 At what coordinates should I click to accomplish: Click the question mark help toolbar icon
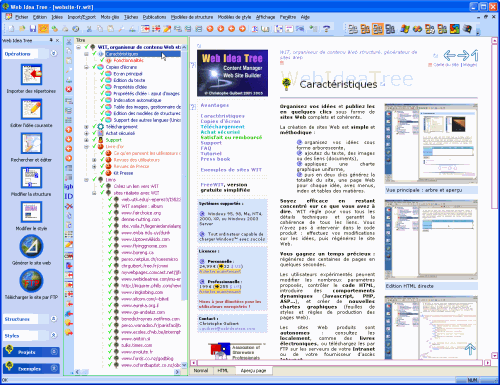(x=326, y=29)
